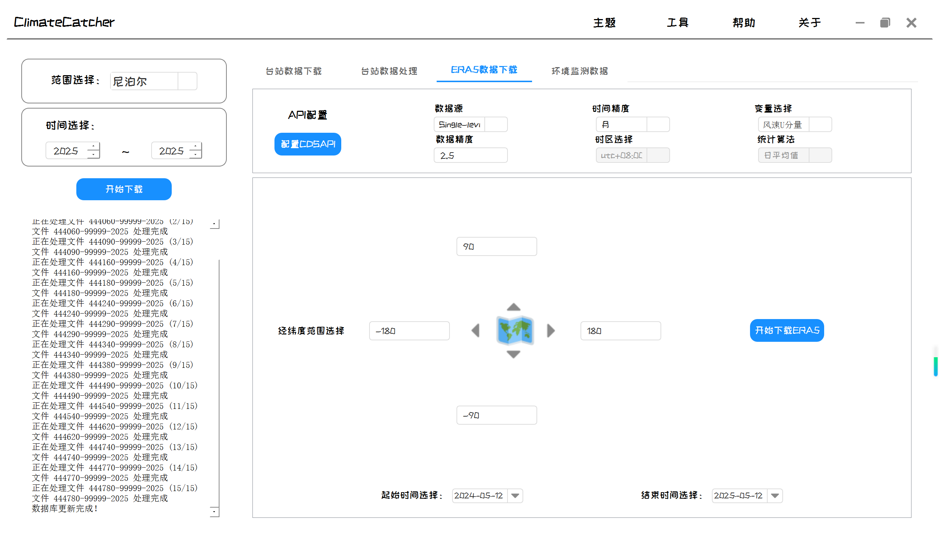Click the 数据精度 2.5 input field
The width and height of the screenshot is (939, 560).
tap(470, 155)
